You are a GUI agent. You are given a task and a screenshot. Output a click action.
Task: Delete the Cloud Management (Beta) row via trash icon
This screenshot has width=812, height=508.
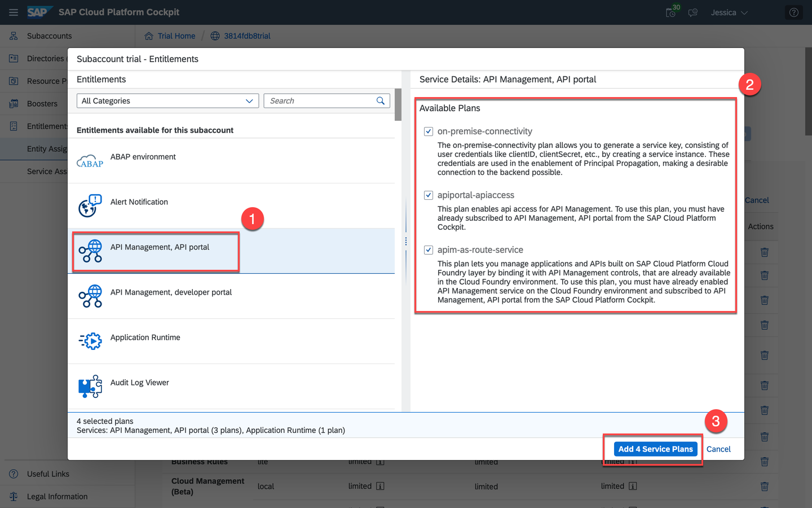point(765,486)
